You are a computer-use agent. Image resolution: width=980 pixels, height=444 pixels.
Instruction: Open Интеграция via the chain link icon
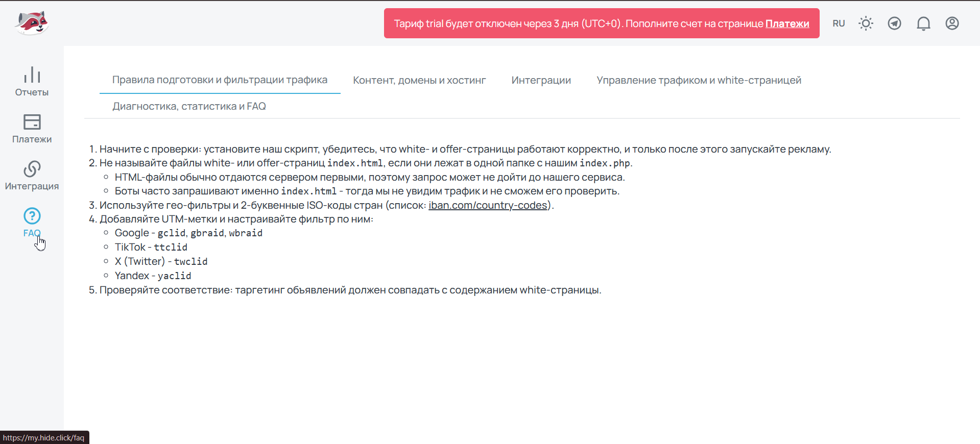32,169
